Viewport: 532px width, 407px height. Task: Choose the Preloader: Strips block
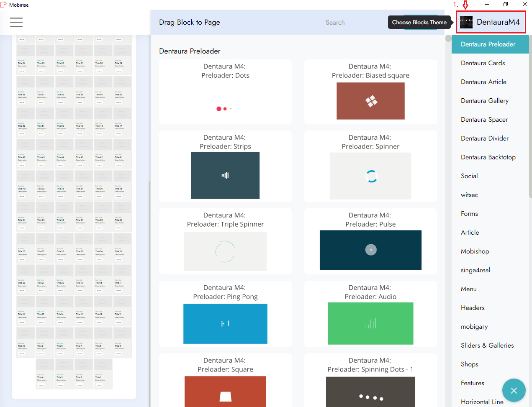coord(225,166)
